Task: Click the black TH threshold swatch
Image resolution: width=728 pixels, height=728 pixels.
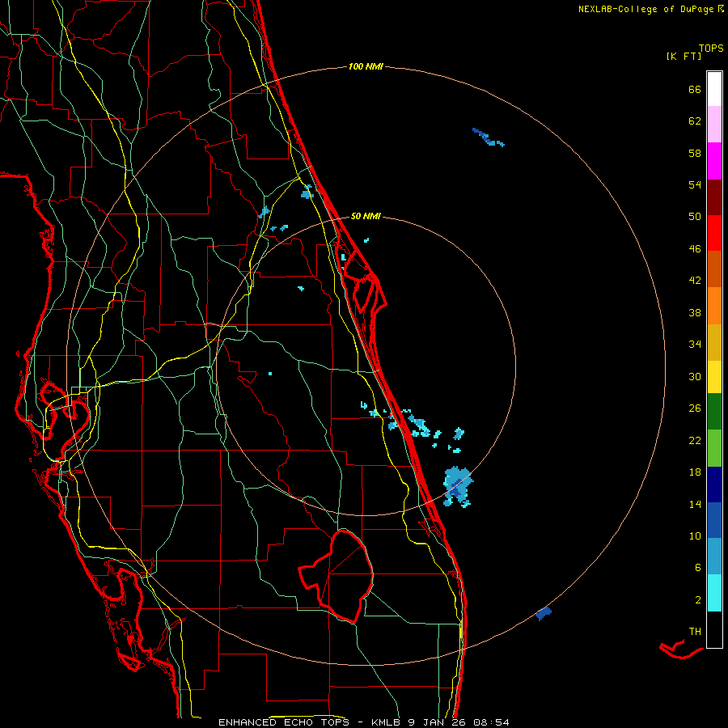Action: (714, 629)
